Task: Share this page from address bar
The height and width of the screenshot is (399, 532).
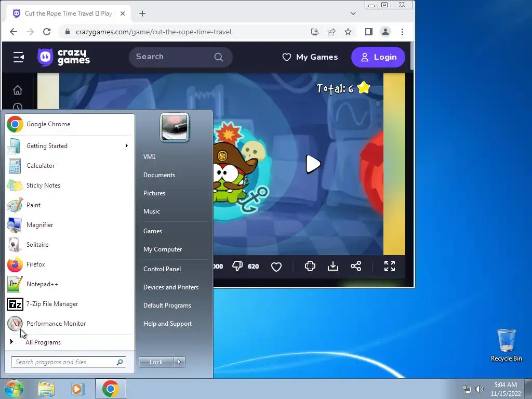Action: click(x=331, y=32)
